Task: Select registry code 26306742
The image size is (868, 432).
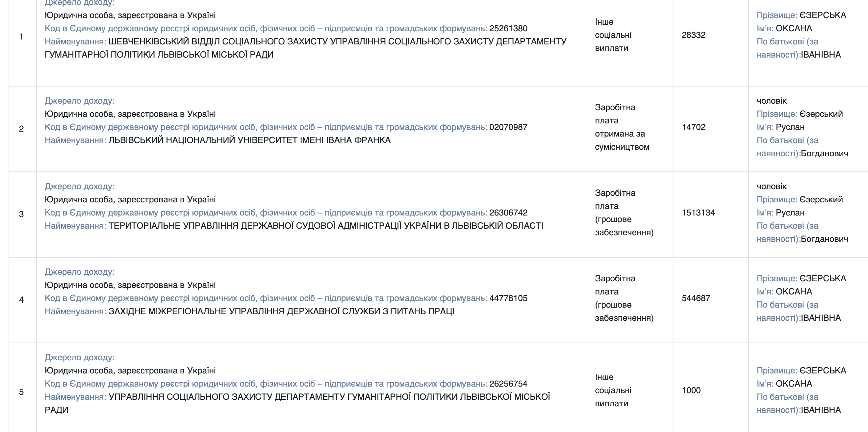Action: tap(508, 213)
